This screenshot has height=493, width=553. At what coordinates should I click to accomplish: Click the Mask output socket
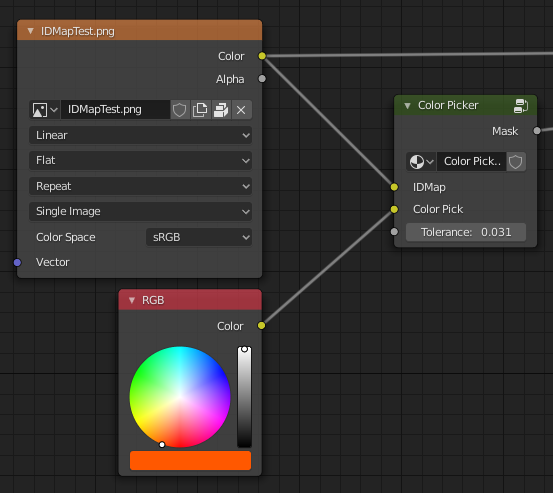(x=537, y=131)
